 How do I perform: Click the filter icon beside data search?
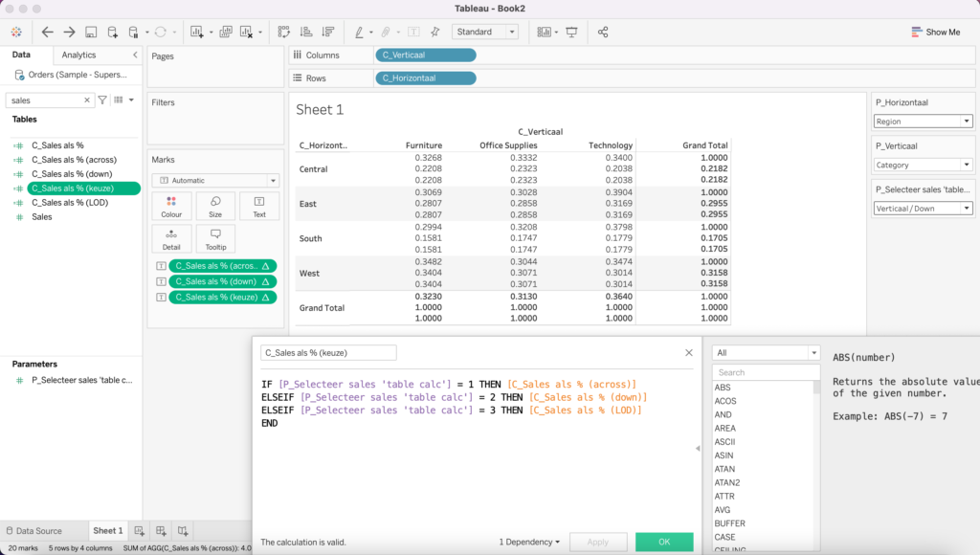coord(103,100)
